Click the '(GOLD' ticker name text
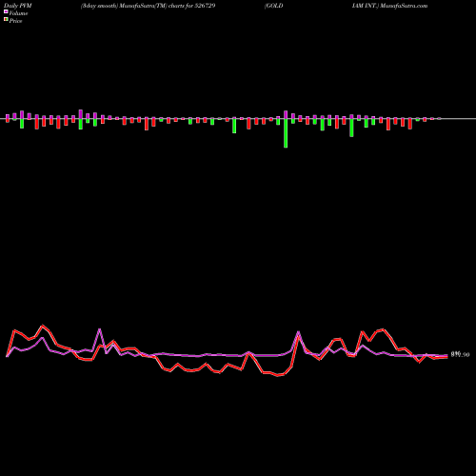Screen dimensions: 476x476 click(x=273, y=6)
